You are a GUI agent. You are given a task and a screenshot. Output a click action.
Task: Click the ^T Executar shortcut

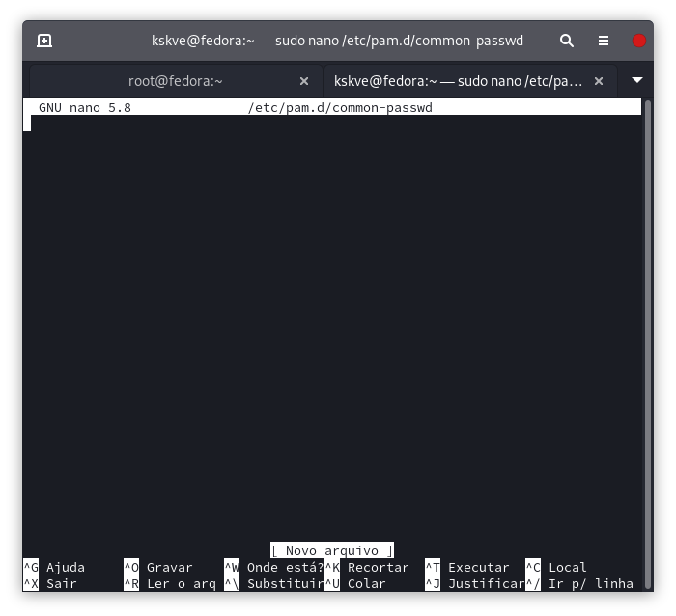point(467,567)
